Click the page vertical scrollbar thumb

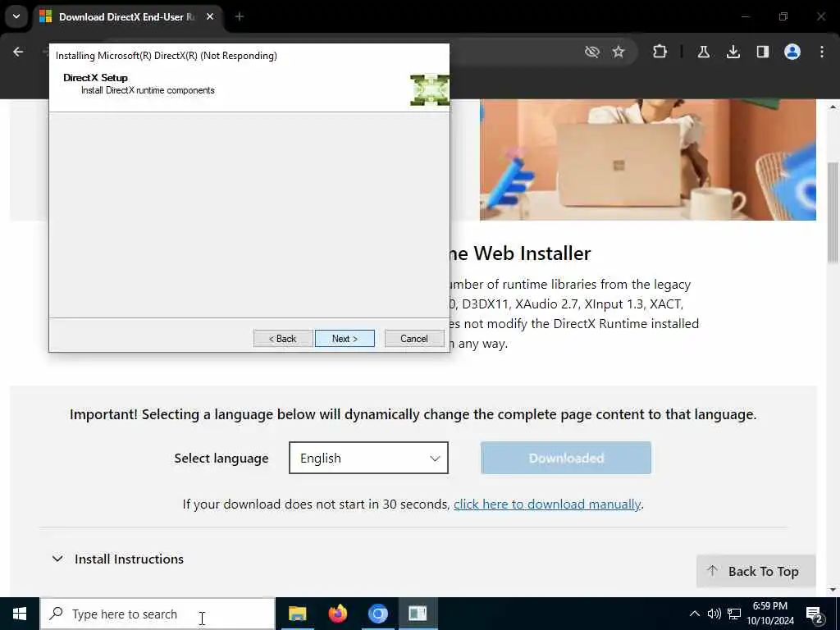pyautogui.click(x=833, y=212)
